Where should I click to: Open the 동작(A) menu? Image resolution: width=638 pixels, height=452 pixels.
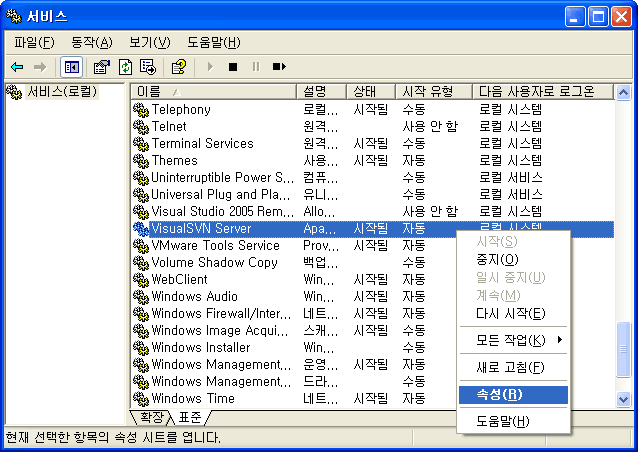91,42
